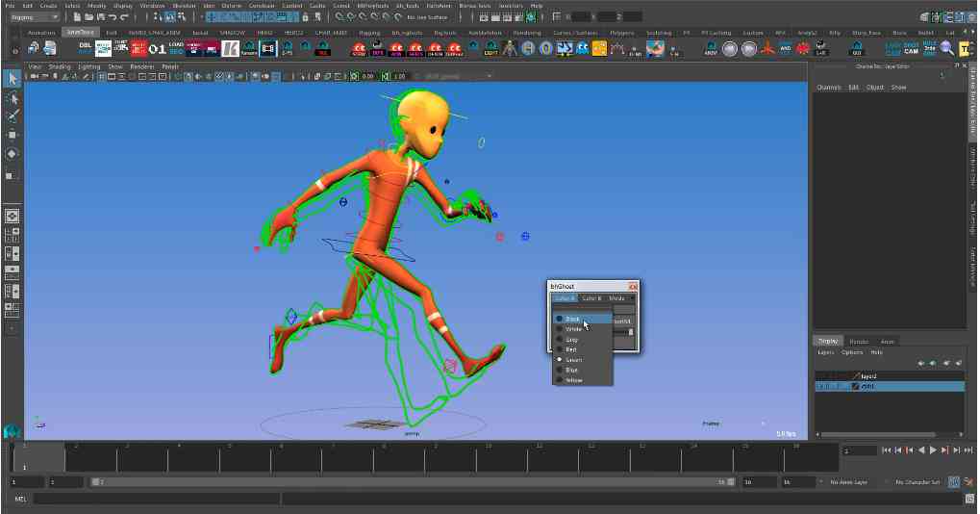The width and height of the screenshot is (980, 514).
Task: Click the new scene file icon
Action: (77, 17)
